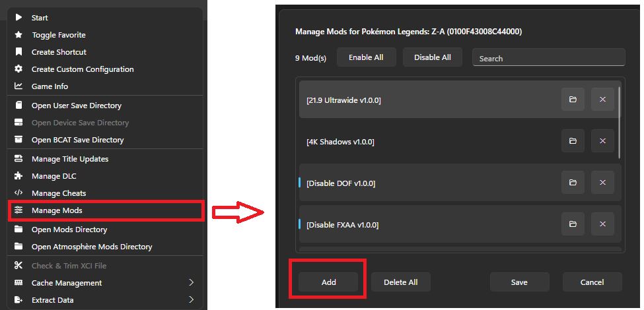Click the Open Mods Directory folder icon
Screen dimensions: 644x310
pyautogui.click(x=18, y=230)
